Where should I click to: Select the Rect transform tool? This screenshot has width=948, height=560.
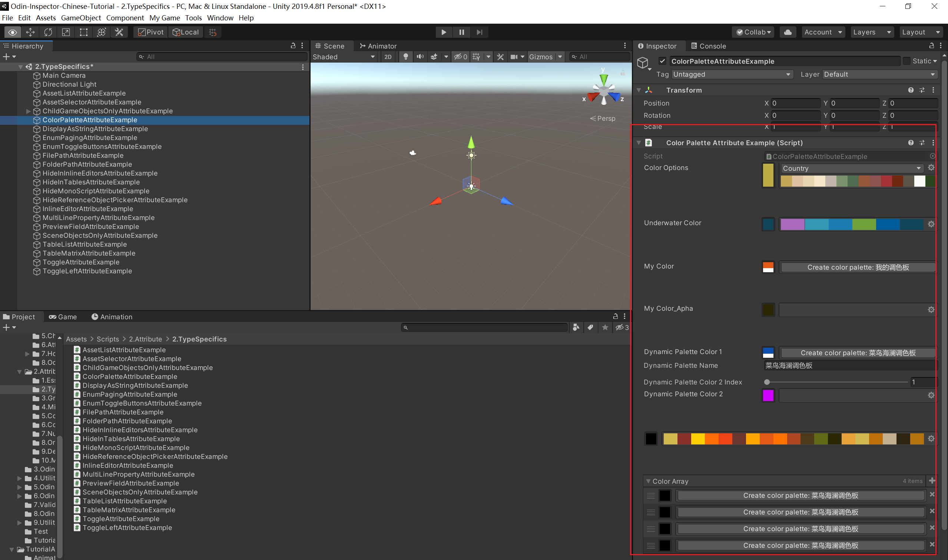[83, 32]
